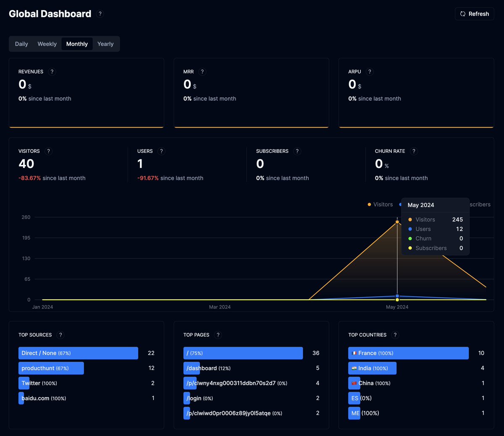The width and height of the screenshot is (504, 436).
Task: Switch to the Daily tab
Action: (x=21, y=44)
